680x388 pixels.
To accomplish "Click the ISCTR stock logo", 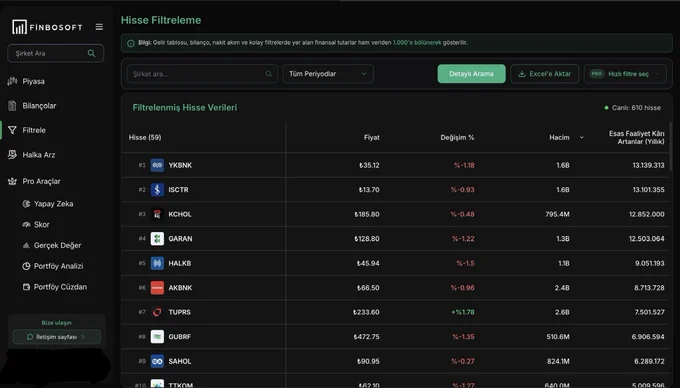I will (157, 189).
